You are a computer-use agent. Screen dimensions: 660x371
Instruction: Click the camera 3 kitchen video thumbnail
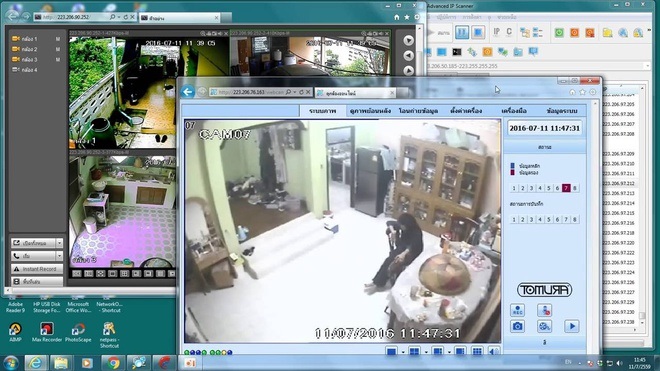pos(122,211)
